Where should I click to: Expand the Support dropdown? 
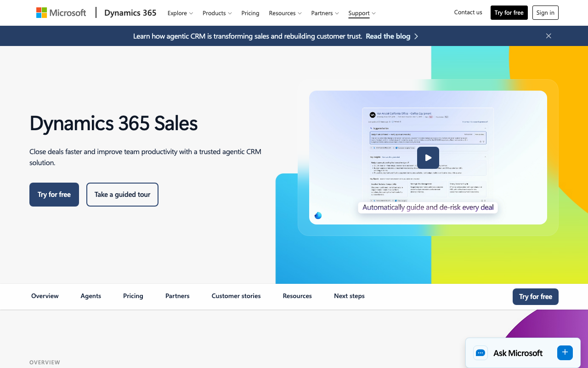[x=362, y=13]
